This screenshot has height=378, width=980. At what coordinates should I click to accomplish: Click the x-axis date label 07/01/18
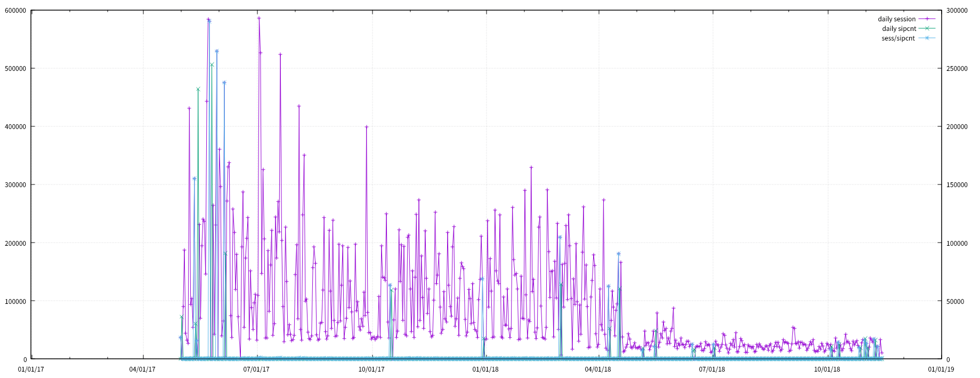coord(712,369)
